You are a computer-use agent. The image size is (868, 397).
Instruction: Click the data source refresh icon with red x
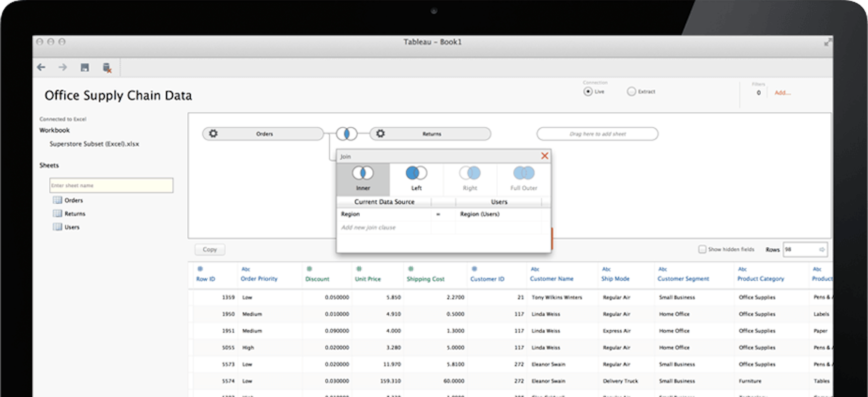[106, 67]
